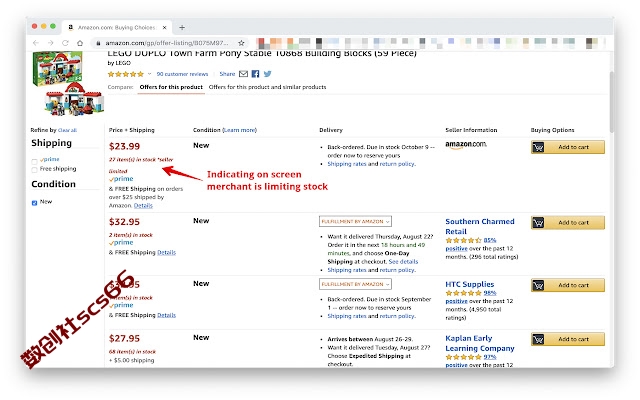Viewport: 640px width, 400px height.
Task: Expand Fulfillment by Amazon dropdown for HTC Supplies
Action: click(355, 284)
